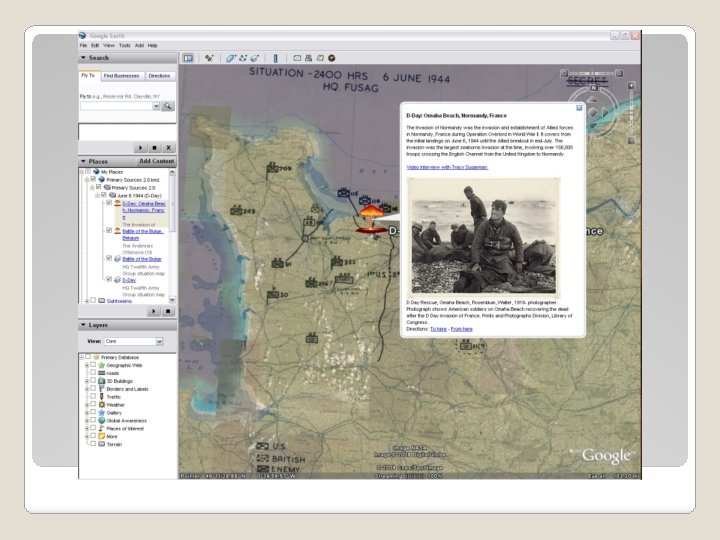The image size is (720, 540).
Task: Toggle the Primary Sources 2.0.kmz checkbox
Action: (x=93, y=179)
